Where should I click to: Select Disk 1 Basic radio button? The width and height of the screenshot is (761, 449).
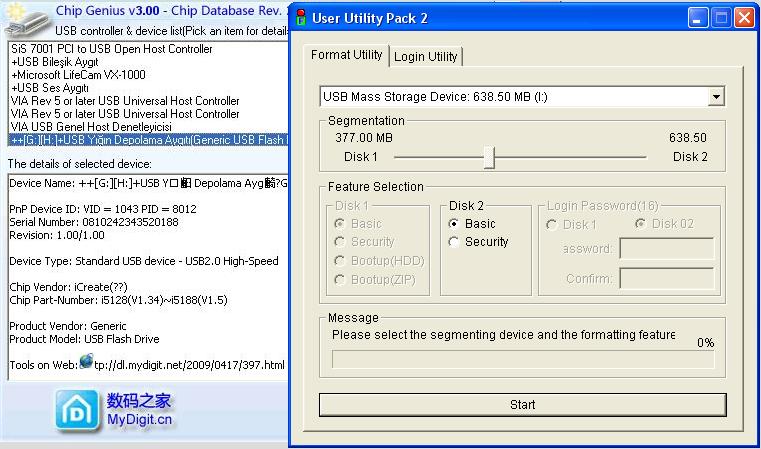point(340,223)
